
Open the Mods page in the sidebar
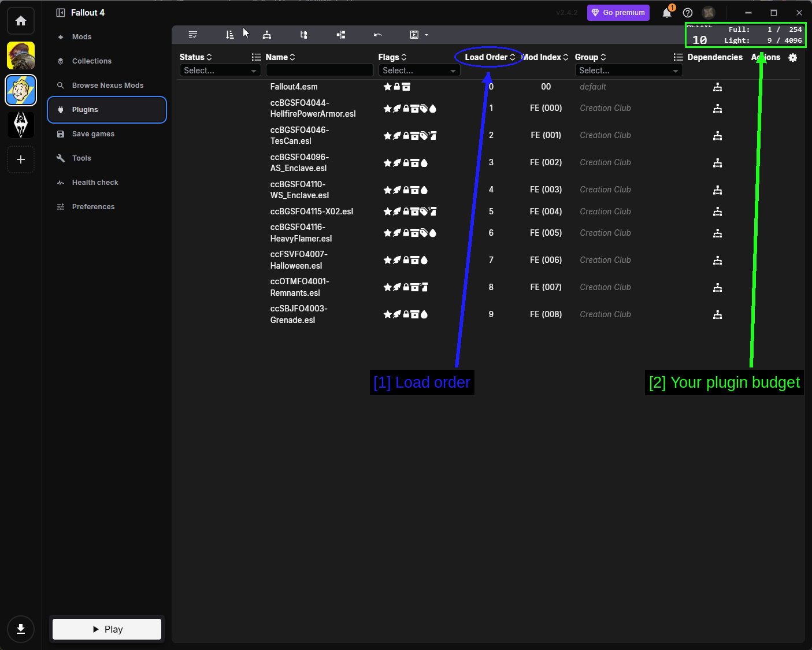[x=107, y=37]
